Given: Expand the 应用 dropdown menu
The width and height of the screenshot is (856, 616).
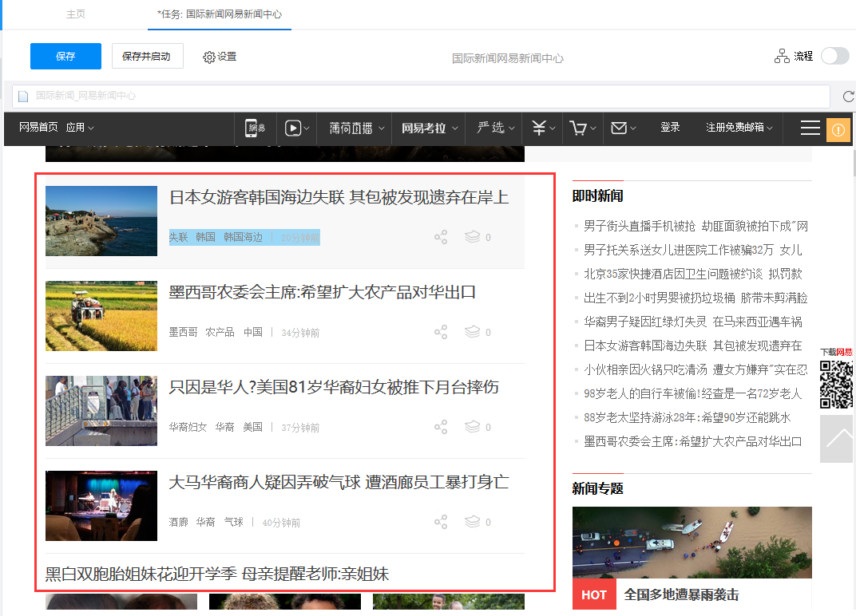Looking at the screenshot, I should 80,128.
